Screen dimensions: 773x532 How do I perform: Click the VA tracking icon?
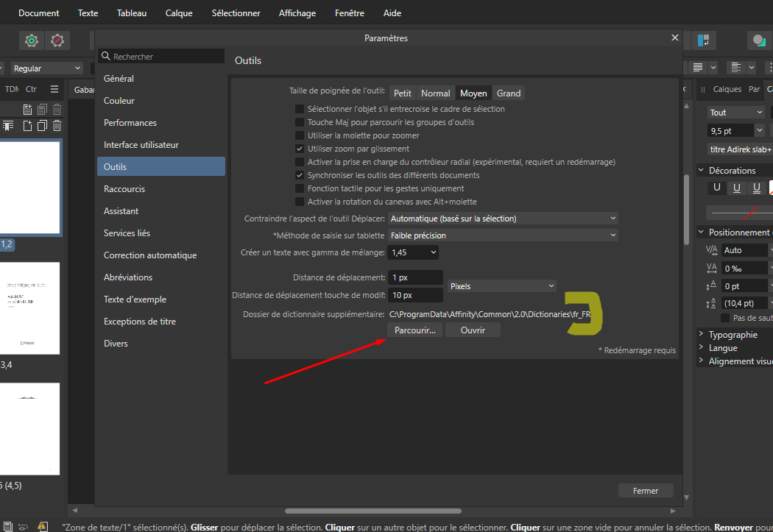coord(711,268)
